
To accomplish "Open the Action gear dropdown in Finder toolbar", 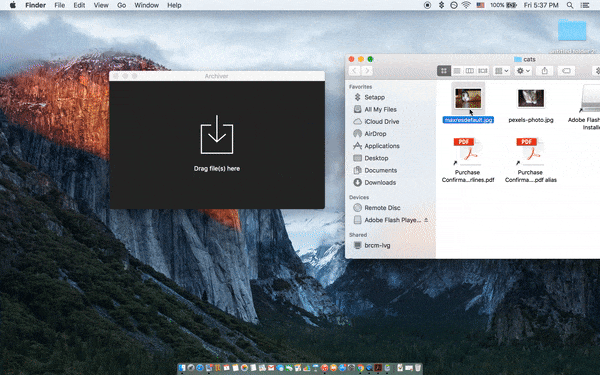I will [523, 71].
